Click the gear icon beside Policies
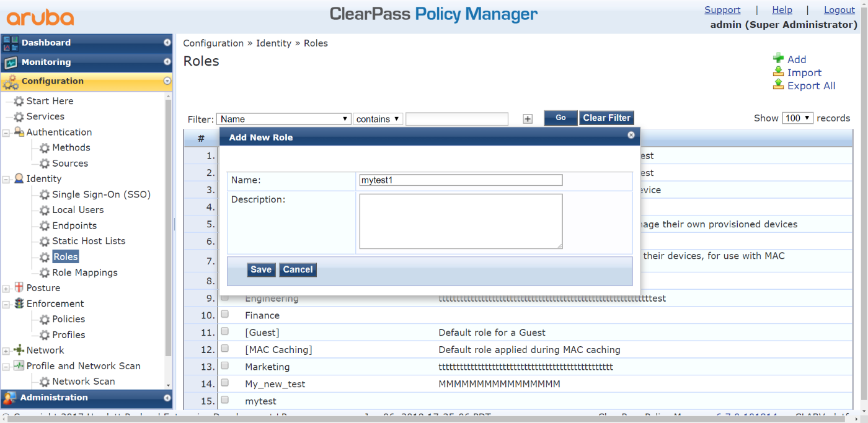The image size is (868, 423). 45,320
